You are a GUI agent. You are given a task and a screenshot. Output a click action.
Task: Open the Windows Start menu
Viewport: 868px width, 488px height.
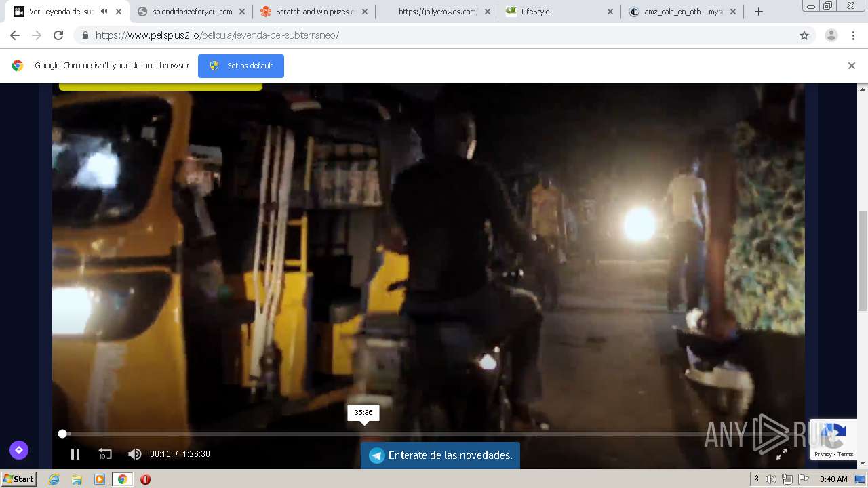[19, 479]
